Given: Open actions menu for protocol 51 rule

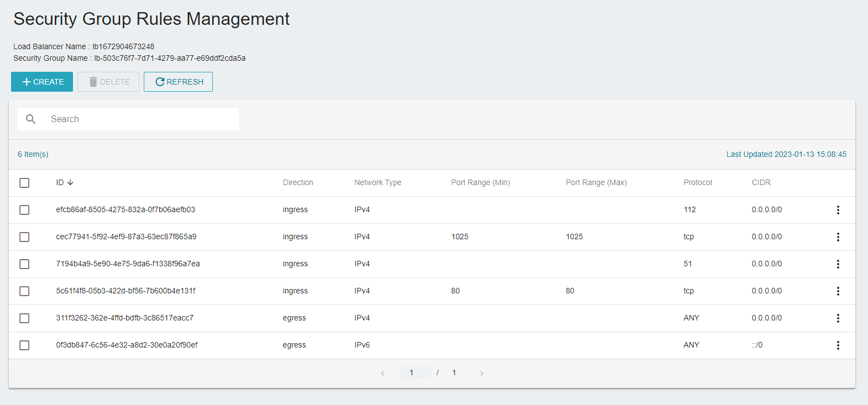Looking at the screenshot, I should click(838, 264).
